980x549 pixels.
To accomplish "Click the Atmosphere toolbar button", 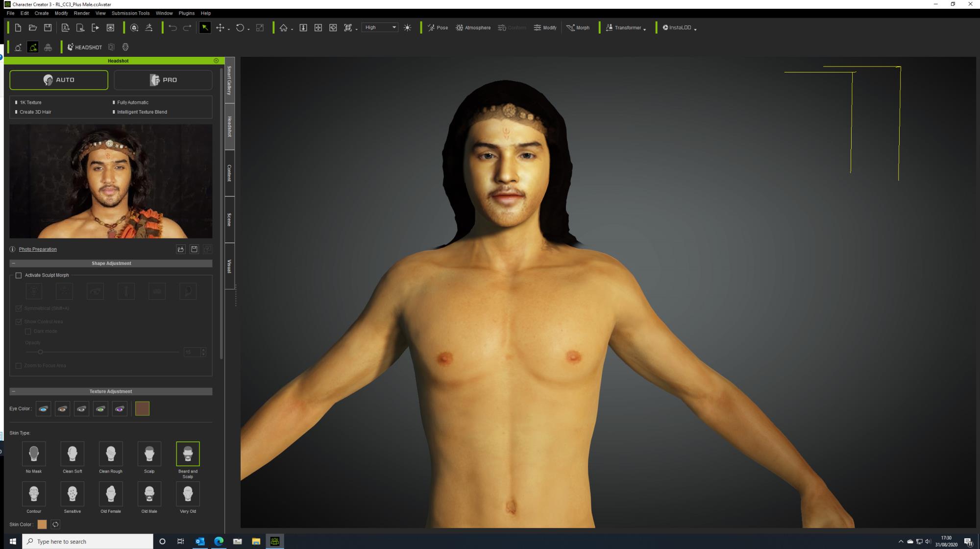I will click(x=473, y=27).
